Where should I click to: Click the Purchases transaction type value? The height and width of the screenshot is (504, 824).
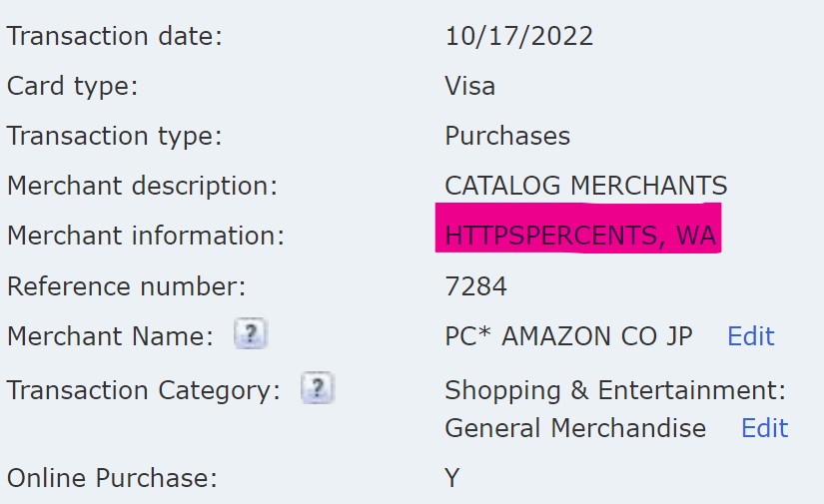[507, 136]
